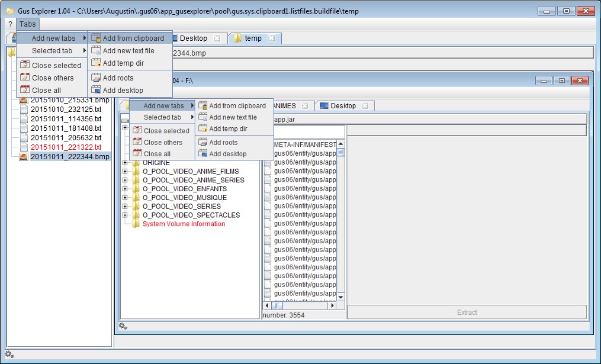This screenshot has height=364, width=601.
Task: Click the "Add from clipboard" icon in the outer window submenu
Action: (96, 38)
